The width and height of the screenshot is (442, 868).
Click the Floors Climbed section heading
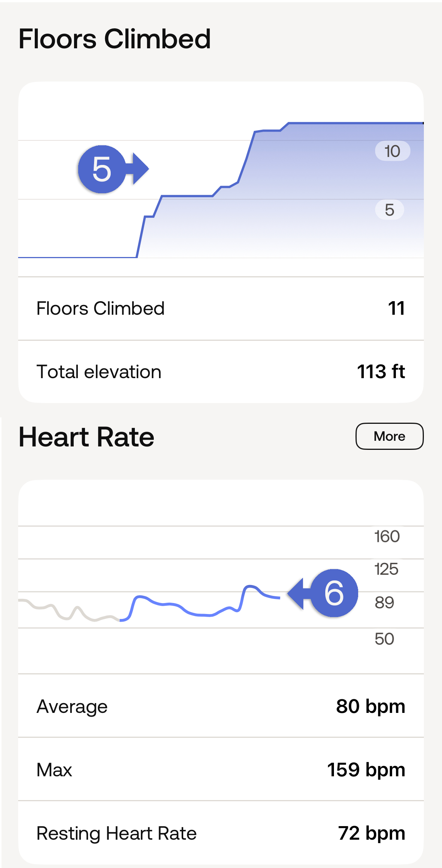114,39
